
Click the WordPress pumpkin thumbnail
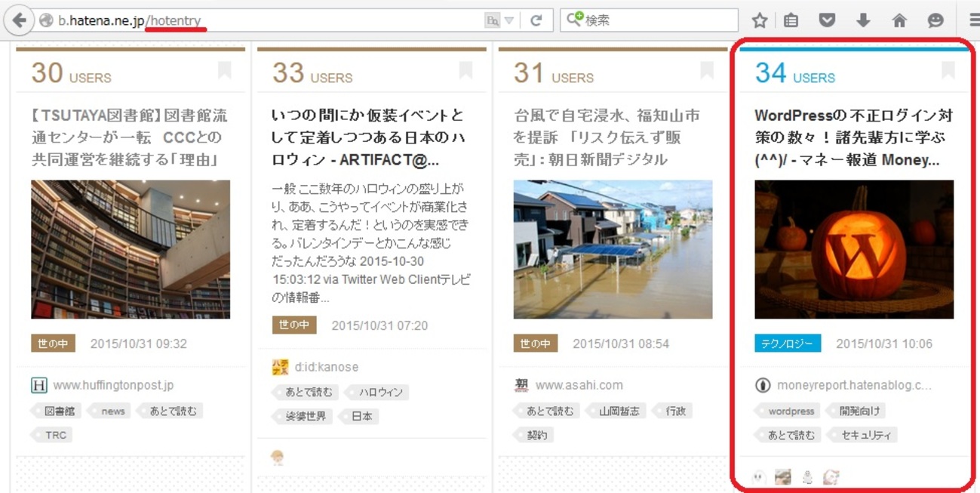[x=854, y=249]
